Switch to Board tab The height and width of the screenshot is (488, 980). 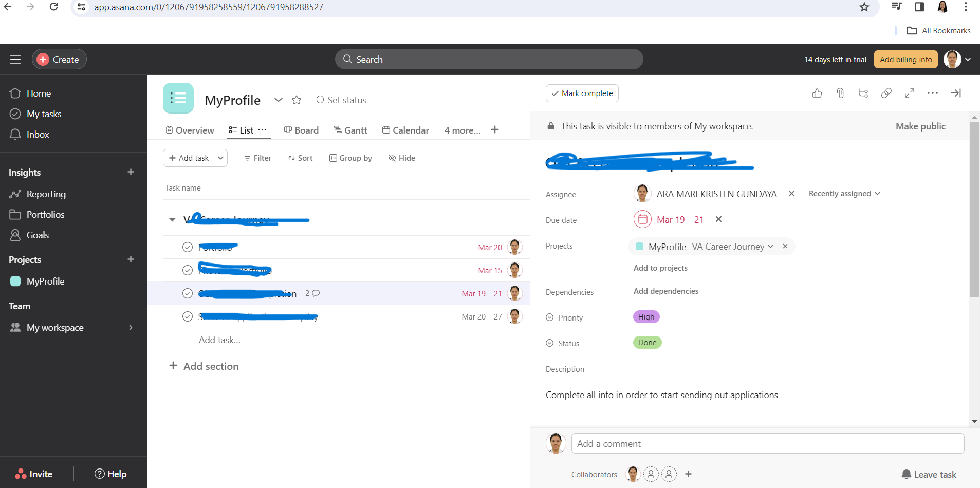point(302,130)
